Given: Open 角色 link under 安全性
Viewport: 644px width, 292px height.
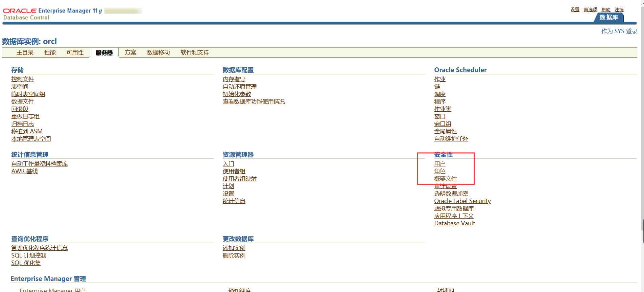Looking at the screenshot, I should click(440, 171).
